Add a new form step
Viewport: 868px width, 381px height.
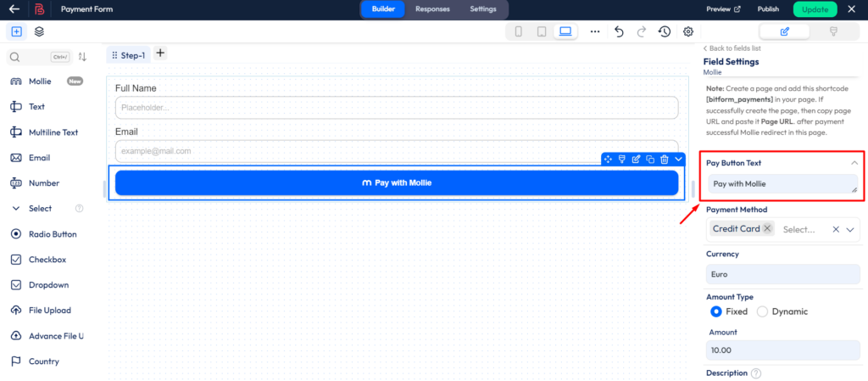(160, 53)
